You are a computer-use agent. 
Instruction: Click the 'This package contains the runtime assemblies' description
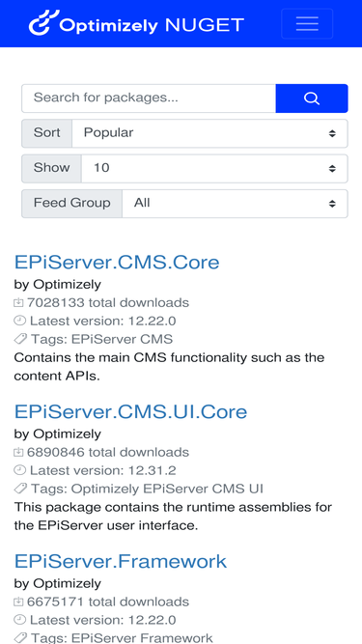[x=173, y=516]
